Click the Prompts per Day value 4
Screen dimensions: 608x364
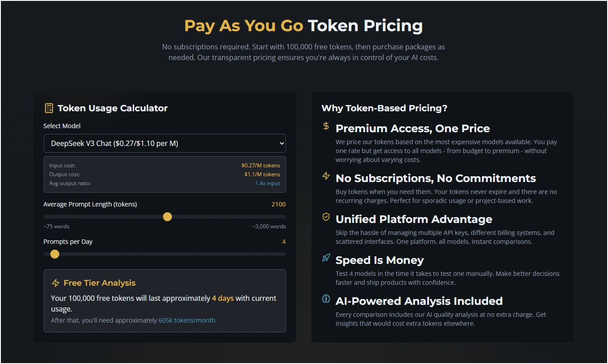pyautogui.click(x=284, y=242)
